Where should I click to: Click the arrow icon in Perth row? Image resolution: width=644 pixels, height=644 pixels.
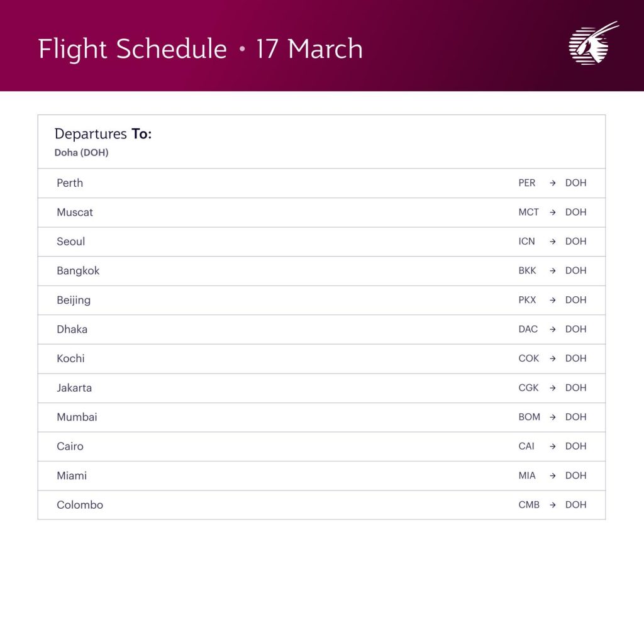click(x=553, y=183)
